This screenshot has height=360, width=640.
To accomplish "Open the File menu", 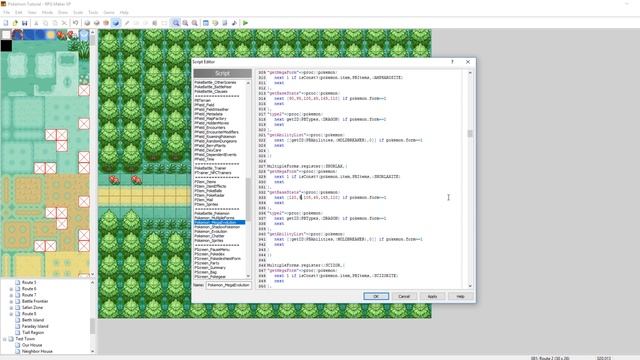I will pyautogui.click(x=7, y=13).
